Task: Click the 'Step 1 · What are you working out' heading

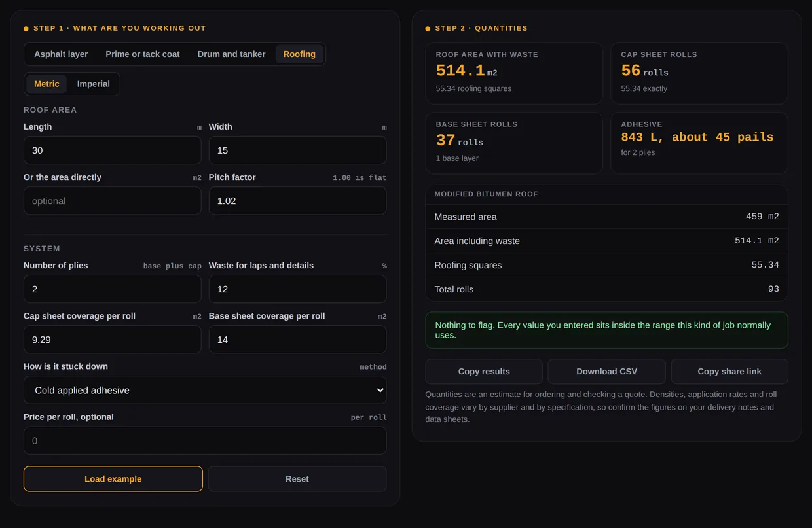Action: coord(119,28)
